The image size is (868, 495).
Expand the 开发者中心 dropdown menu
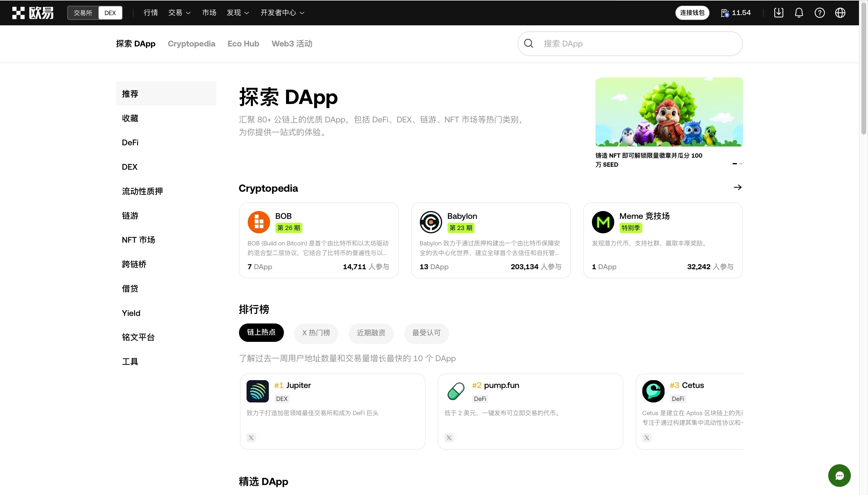pyautogui.click(x=282, y=13)
